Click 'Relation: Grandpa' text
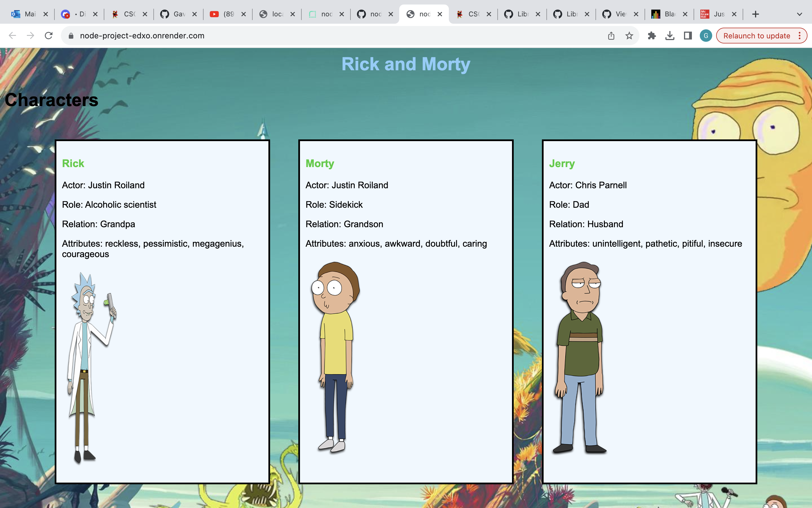 [99, 224]
